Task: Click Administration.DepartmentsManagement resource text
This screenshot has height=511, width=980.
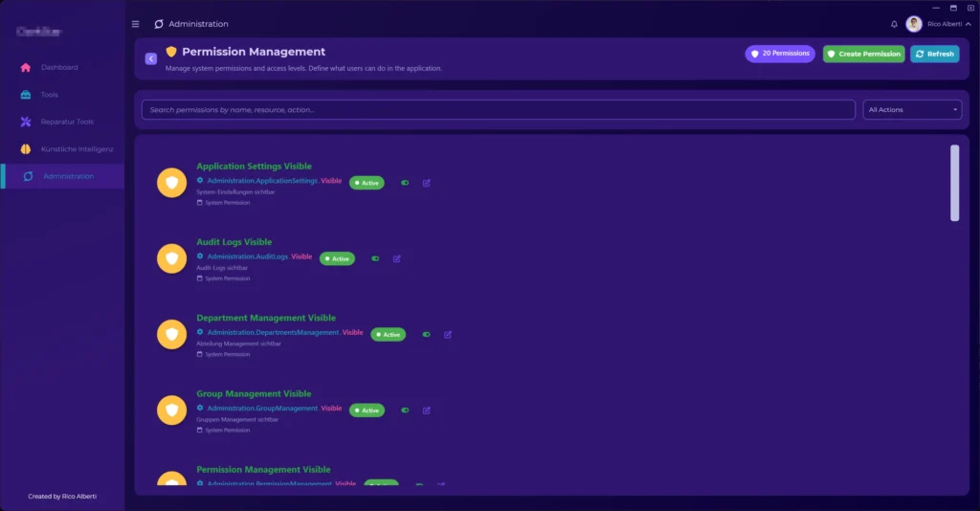Action: tap(273, 332)
